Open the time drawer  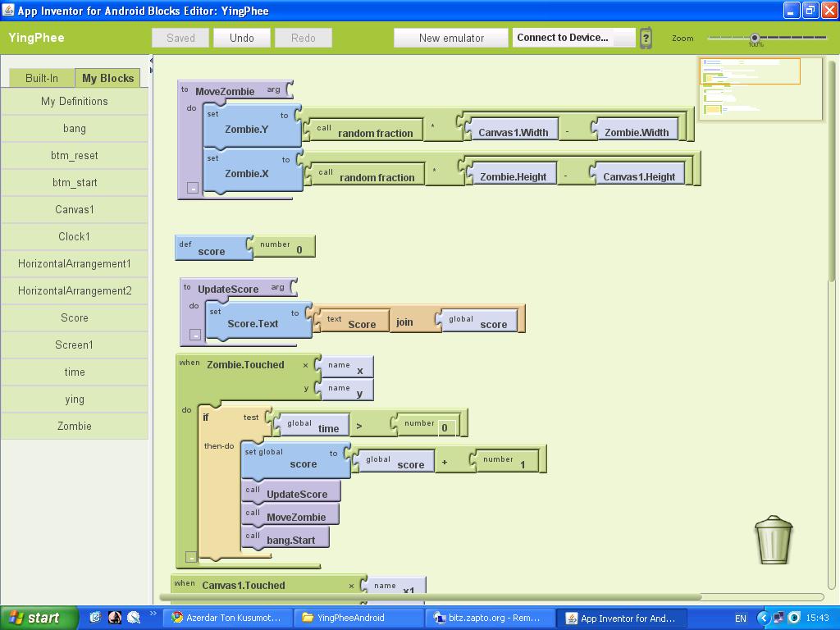pos(75,372)
